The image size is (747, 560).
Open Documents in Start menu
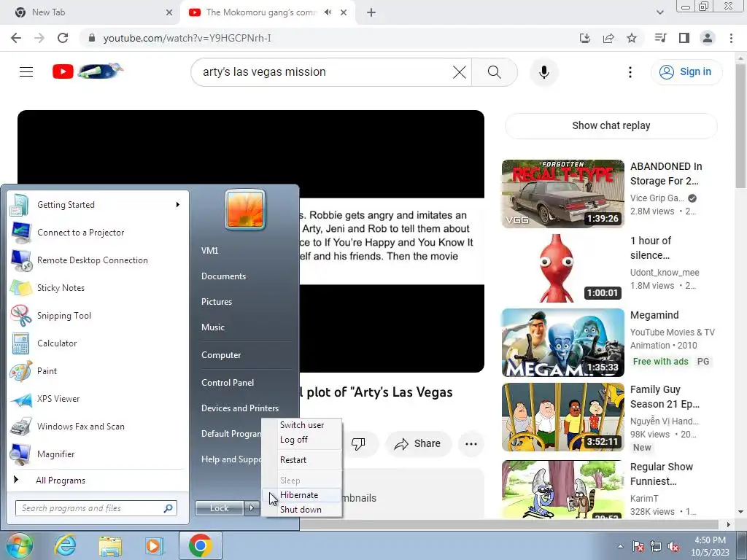223,276
